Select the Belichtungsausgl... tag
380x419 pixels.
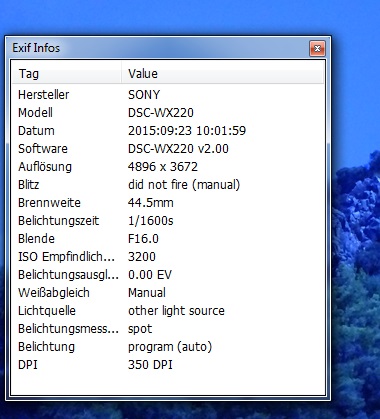pyautogui.click(x=68, y=275)
